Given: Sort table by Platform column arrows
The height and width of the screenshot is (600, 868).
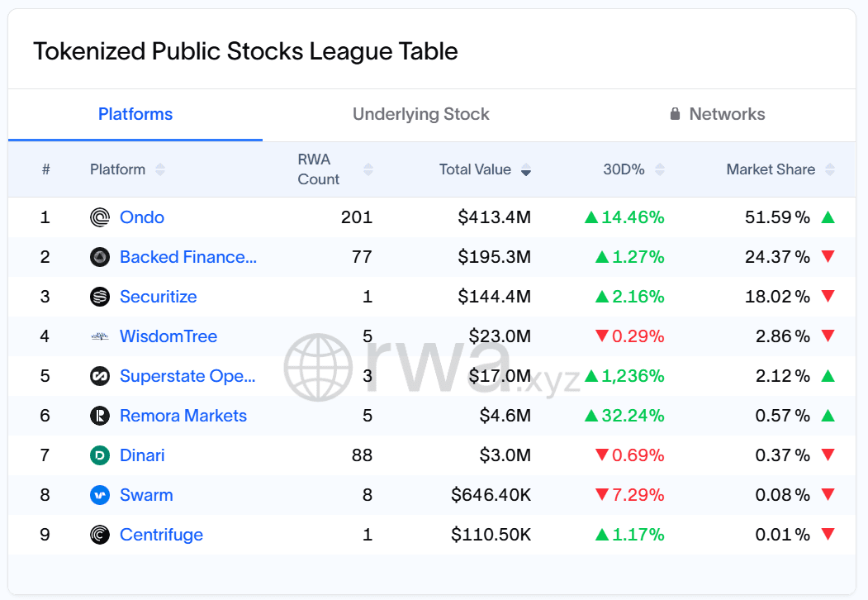Looking at the screenshot, I should pos(160,169).
